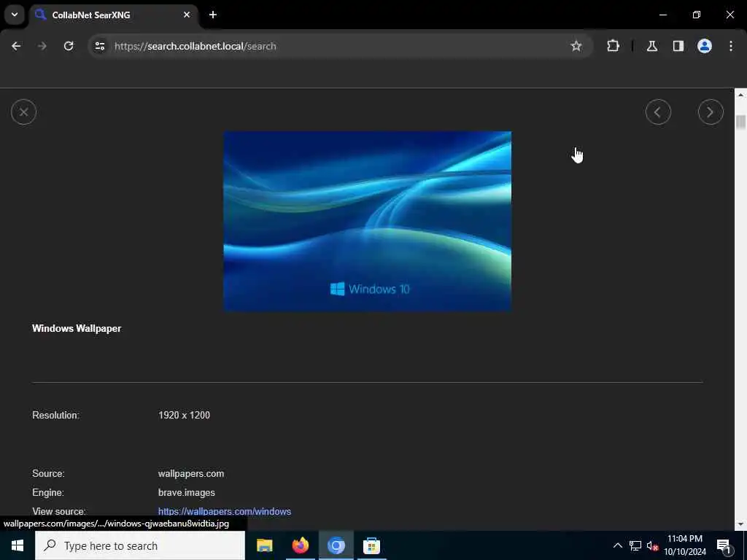Expand the tab search dropdown
Screen dimensions: 747x560
15,15
